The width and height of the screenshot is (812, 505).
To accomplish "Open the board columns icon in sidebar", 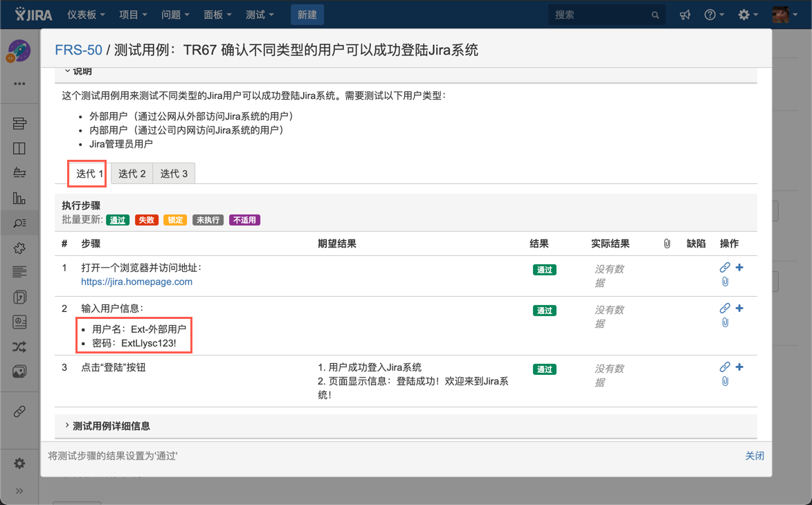I will (x=19, y=149).
